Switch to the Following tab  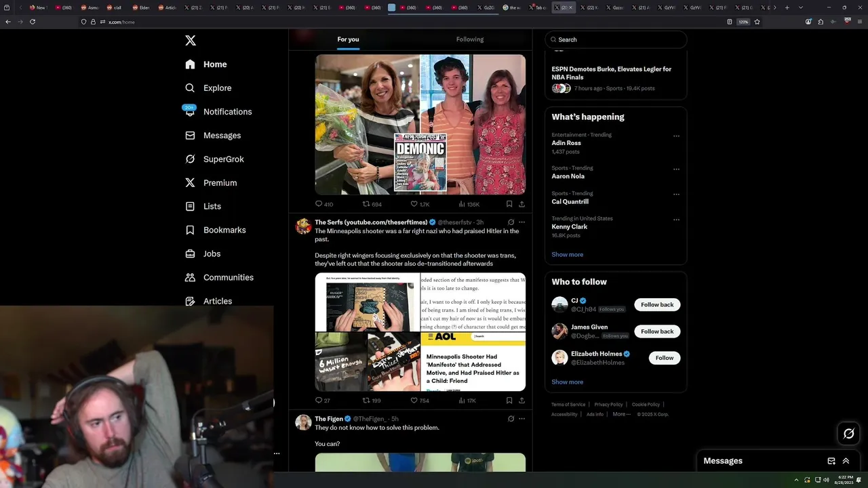click(x=470, y=39)
